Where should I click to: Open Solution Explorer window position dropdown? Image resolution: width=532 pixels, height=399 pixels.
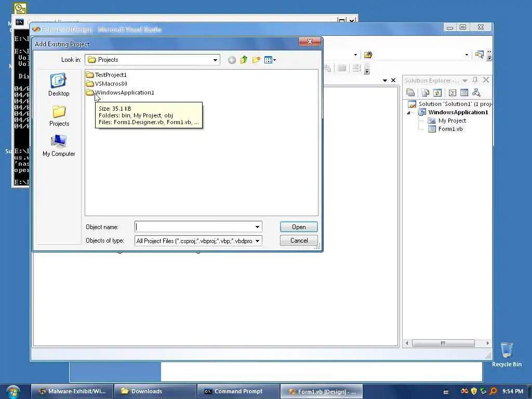pyautogui.click(x=465, y=81)
